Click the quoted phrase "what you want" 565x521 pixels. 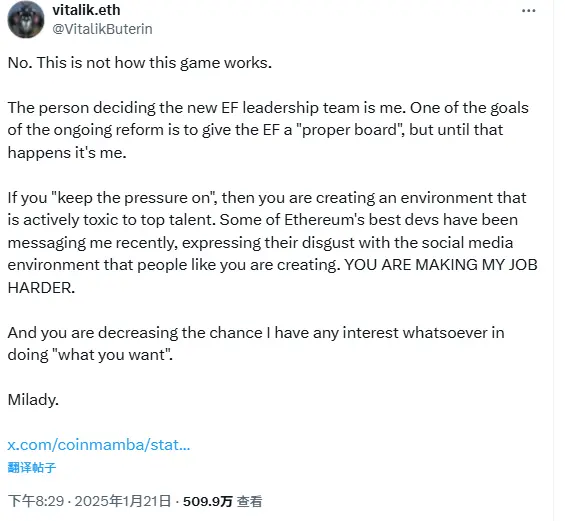click(112, 355)
